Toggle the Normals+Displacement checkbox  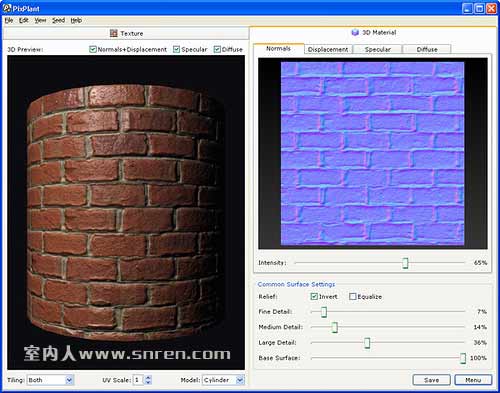(93, 49)
